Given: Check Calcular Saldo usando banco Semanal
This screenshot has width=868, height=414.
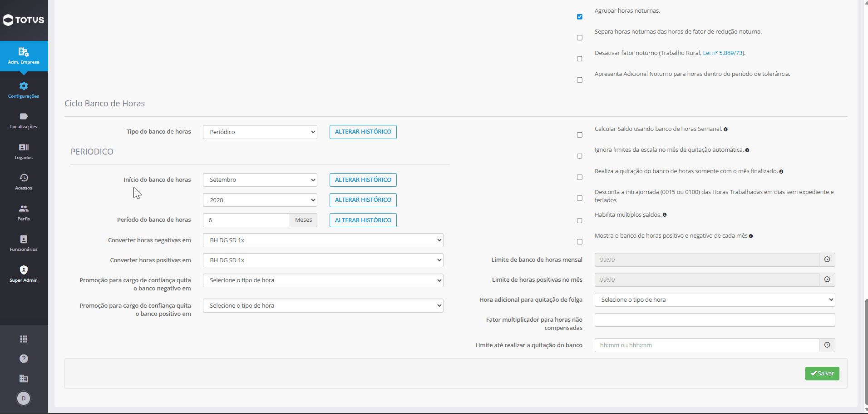Looking at the screenshot, I should (x=580, y=135).
